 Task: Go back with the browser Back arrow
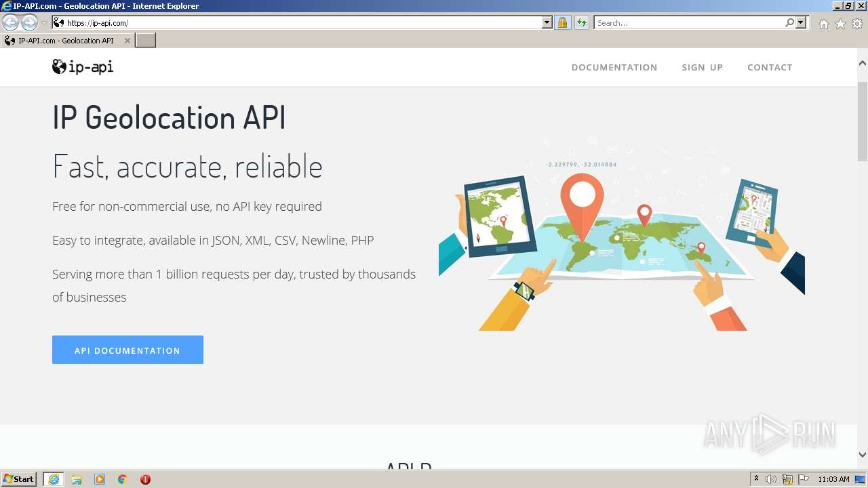pyautogui.click(x=11, y=22)
